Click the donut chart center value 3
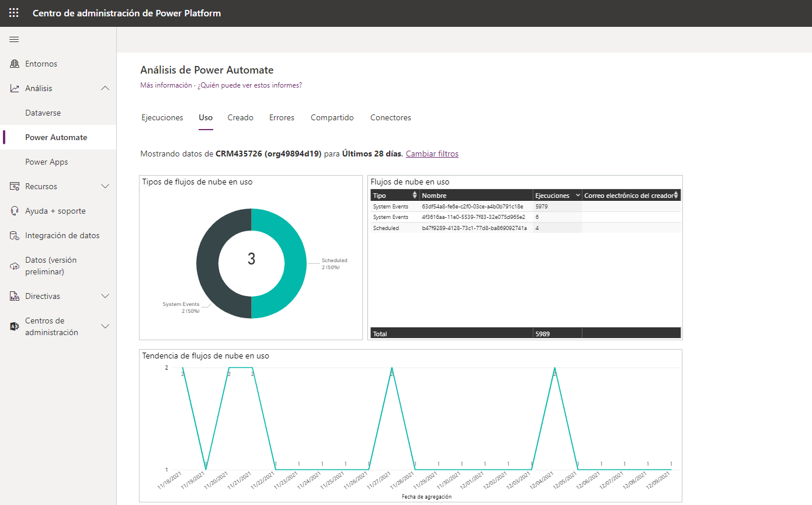The width and height of the screenshot is (812, 505). [251, 259]
